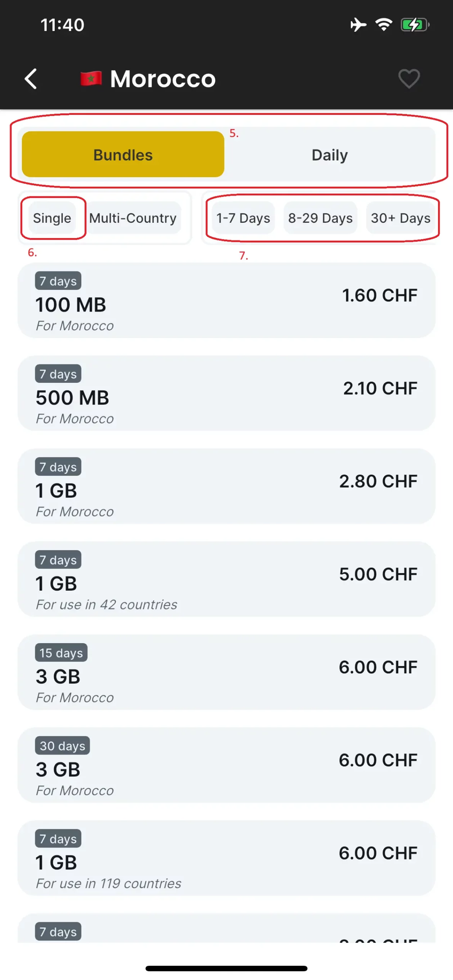
Task: Tap the Morocco flag icon
Action: (91, 79)
